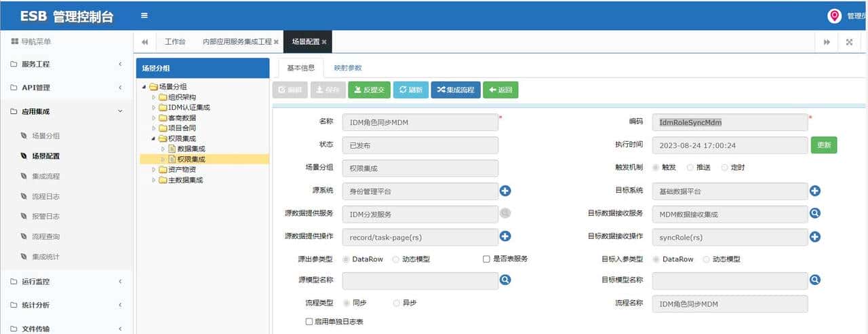This screenshot has height=334, width=868.
Task: Select 触发 radio for 触发机制
Action: point(656,167)
